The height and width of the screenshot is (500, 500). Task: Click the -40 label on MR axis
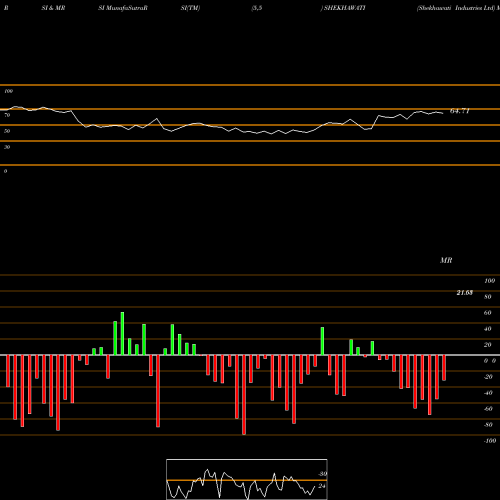[x=488, y=393]
